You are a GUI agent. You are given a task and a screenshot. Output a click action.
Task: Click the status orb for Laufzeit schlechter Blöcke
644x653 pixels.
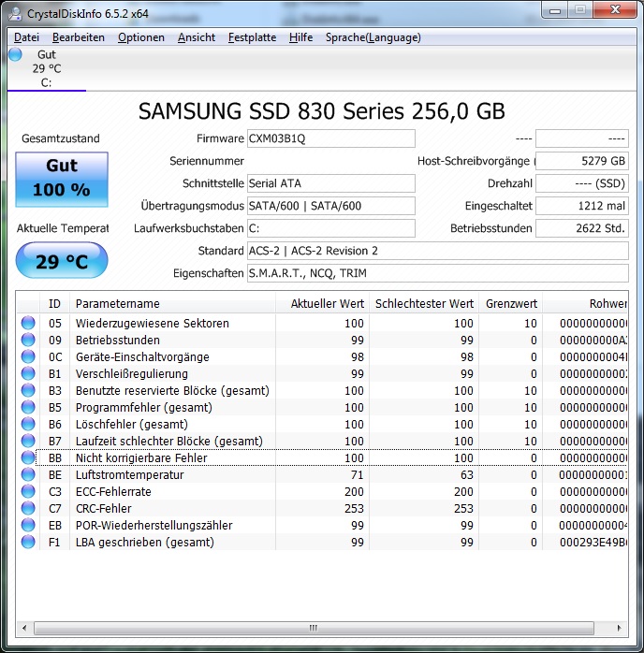tap(28, 441)
